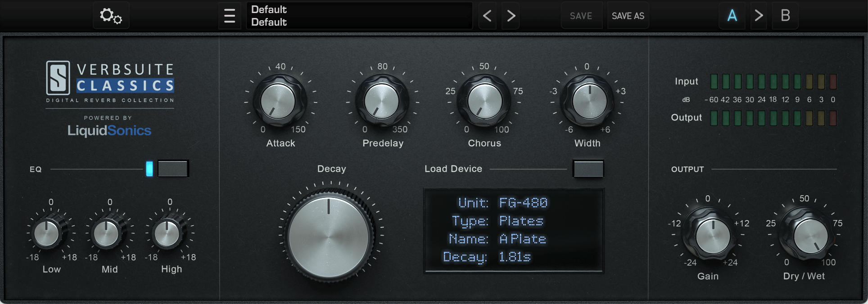
Task: Click the FG-480 device display screen
Action: pyautogui.click(x=513, y=230)
